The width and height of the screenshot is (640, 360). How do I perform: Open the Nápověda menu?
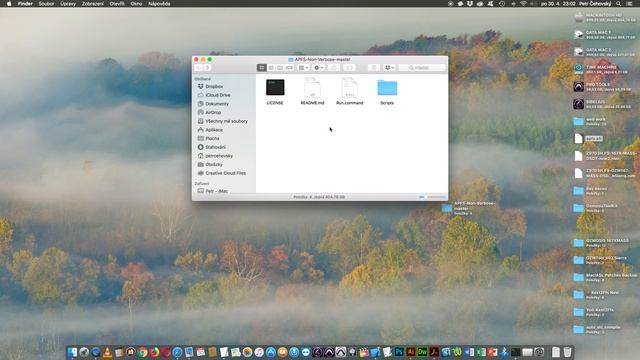coord(159,4)
